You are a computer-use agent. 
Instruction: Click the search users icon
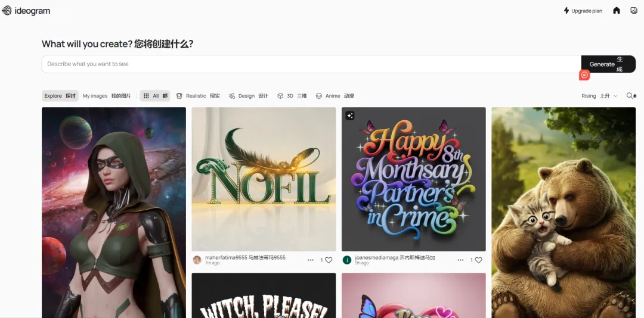[631, 96]
